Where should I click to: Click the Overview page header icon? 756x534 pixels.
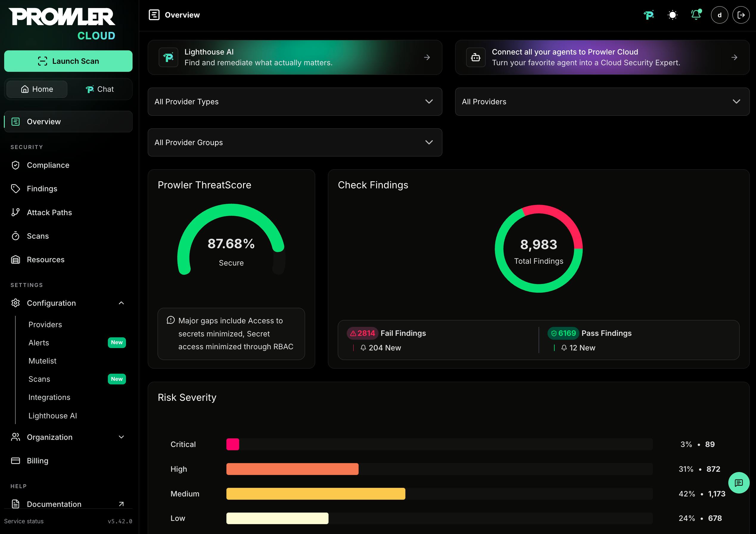(154, 15)
